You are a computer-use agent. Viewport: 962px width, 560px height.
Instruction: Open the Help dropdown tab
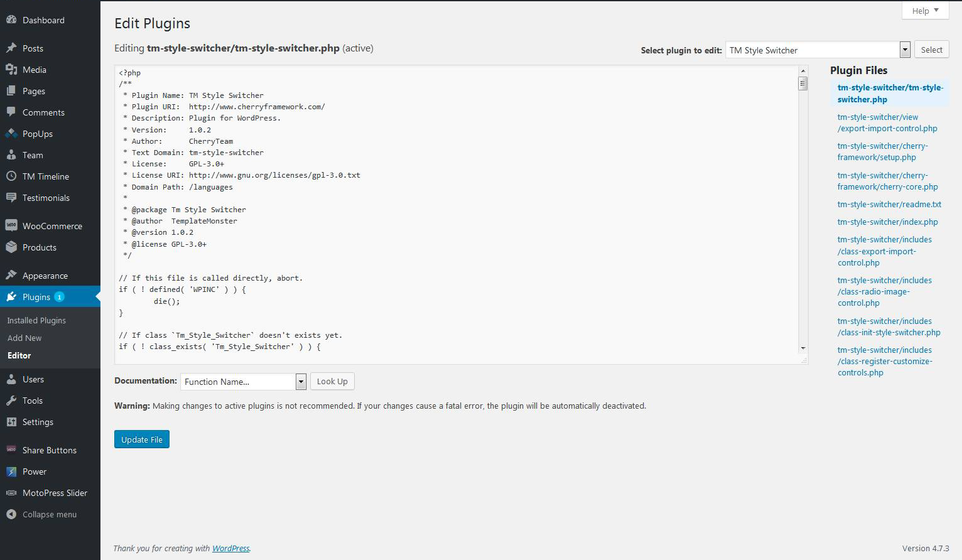click(925, 11)
